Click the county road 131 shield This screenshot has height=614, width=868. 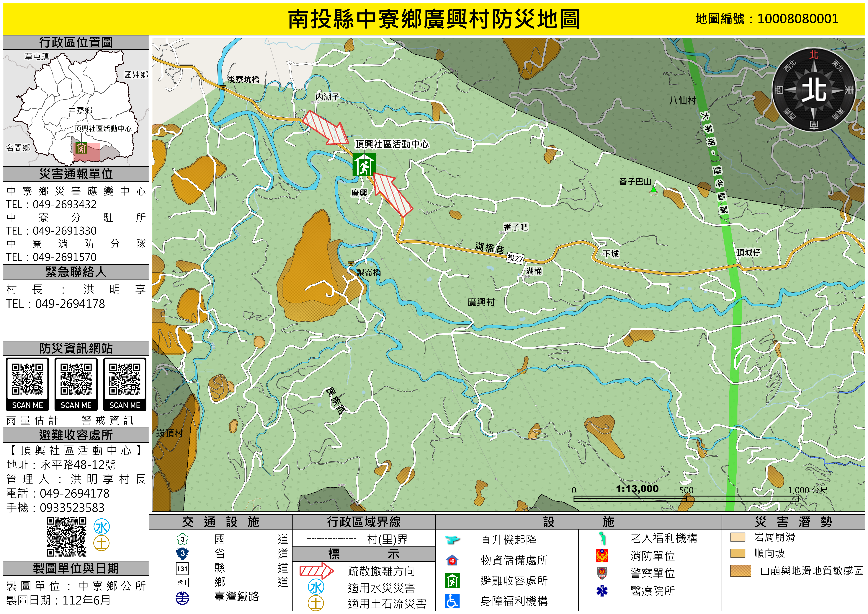point(182,568)
